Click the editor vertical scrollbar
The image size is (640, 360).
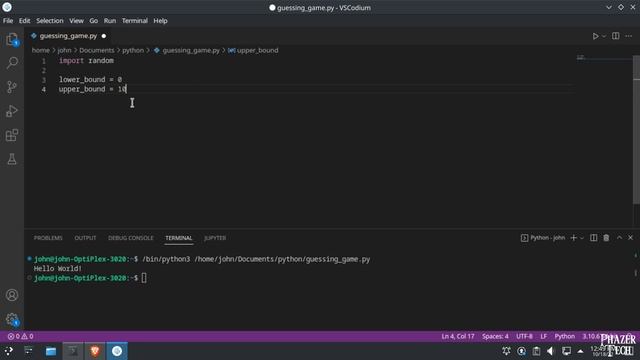(x=636, y=130)
